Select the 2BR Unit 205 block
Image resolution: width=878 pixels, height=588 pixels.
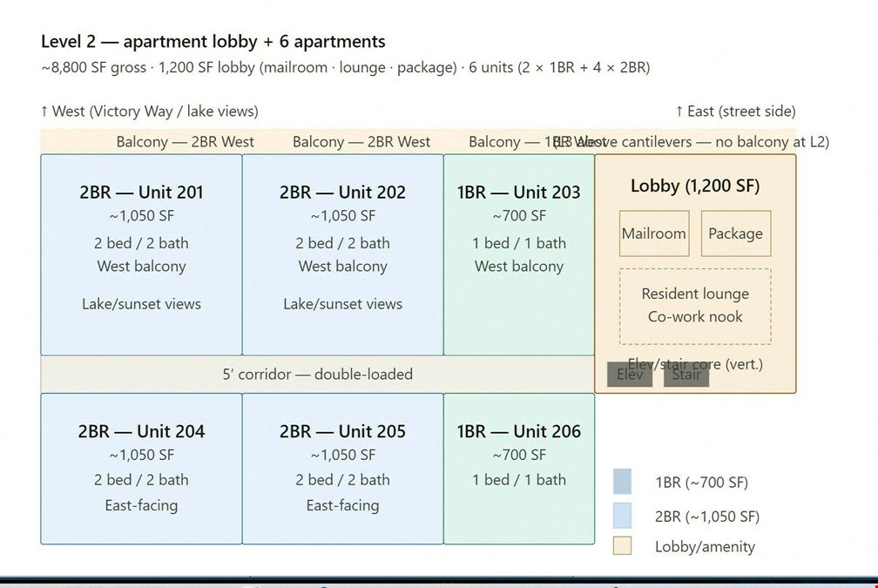pos(342,469)
